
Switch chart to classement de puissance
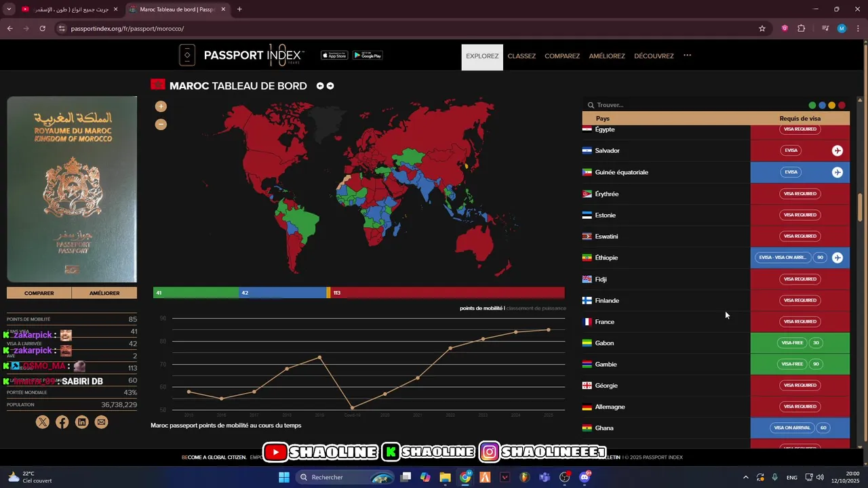(536, 308)
